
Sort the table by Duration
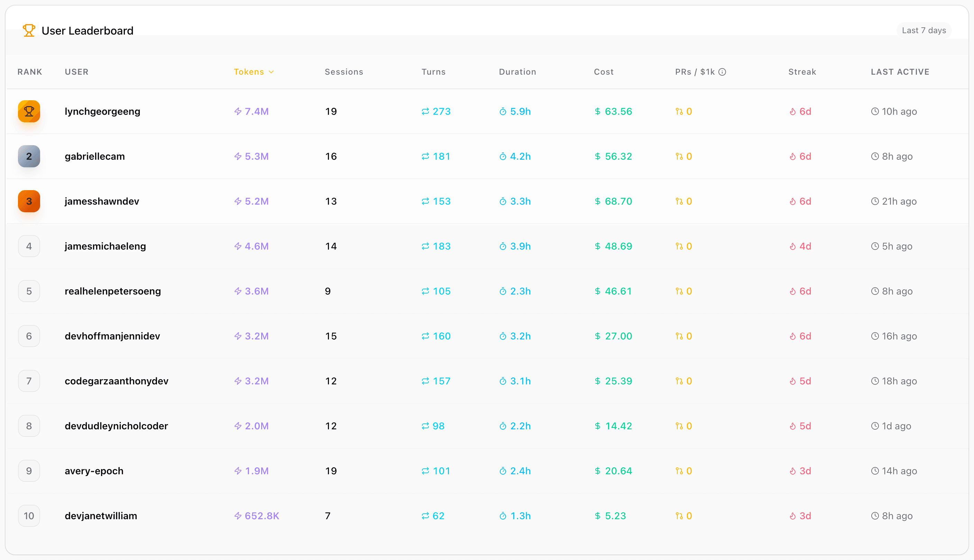tap(517, 72)
